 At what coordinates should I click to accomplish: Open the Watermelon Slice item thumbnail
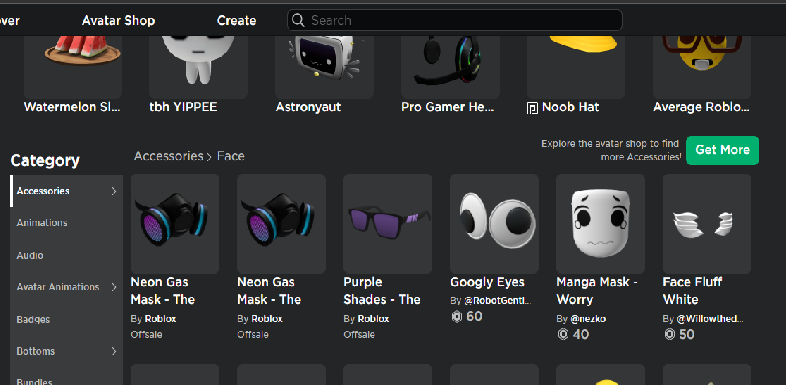coord(73,67)
